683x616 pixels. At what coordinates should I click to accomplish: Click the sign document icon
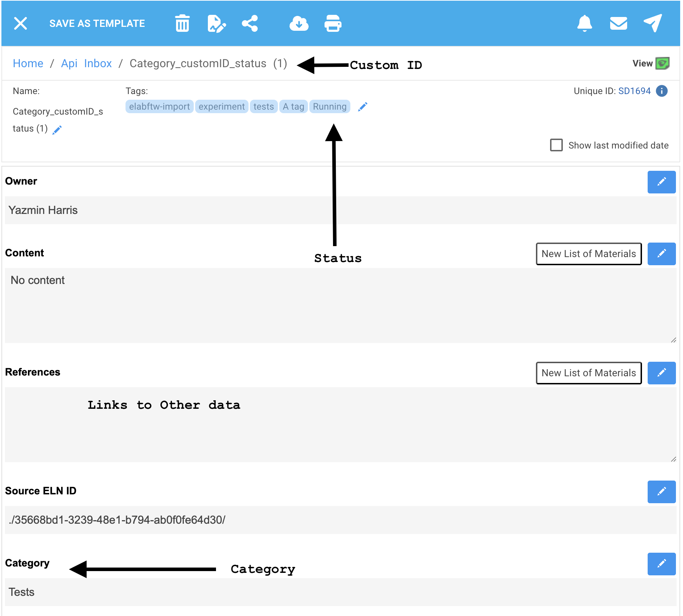point(216,24)
